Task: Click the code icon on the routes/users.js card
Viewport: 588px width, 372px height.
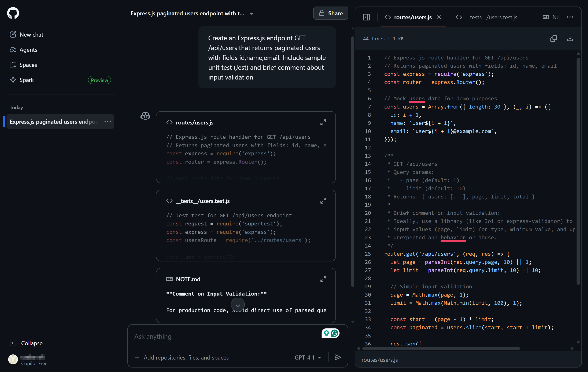Action: tap(169, 122)
